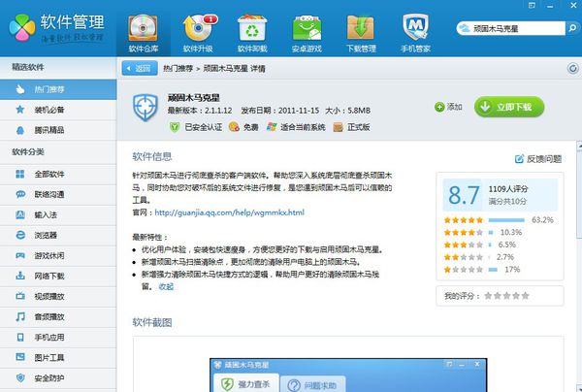The image size is (582, 392).
Task: Click the 添加 text label
Action: coord(454,107)
